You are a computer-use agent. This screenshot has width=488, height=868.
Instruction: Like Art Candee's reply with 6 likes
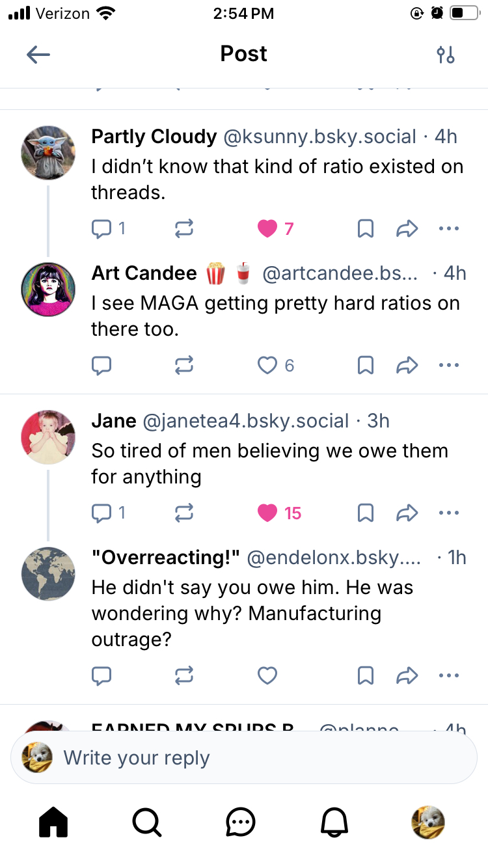pos(267,366)
